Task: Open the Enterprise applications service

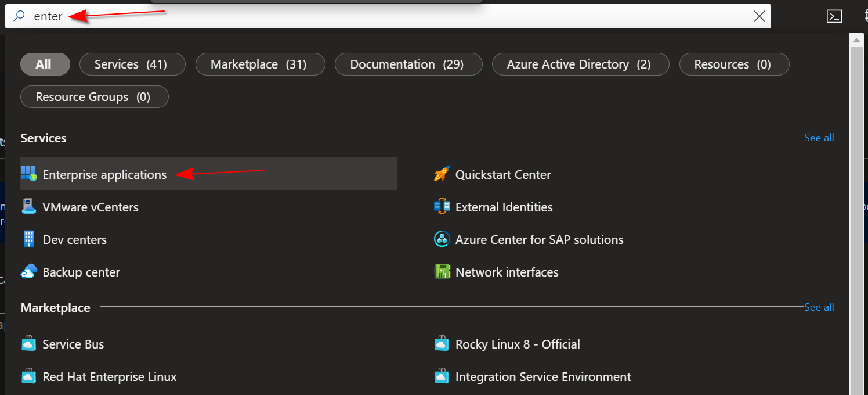Action: click(x=104, y=174)
